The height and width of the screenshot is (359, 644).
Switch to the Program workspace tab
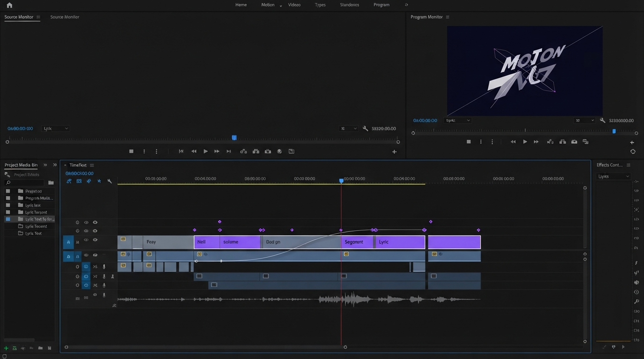(381, 5)
